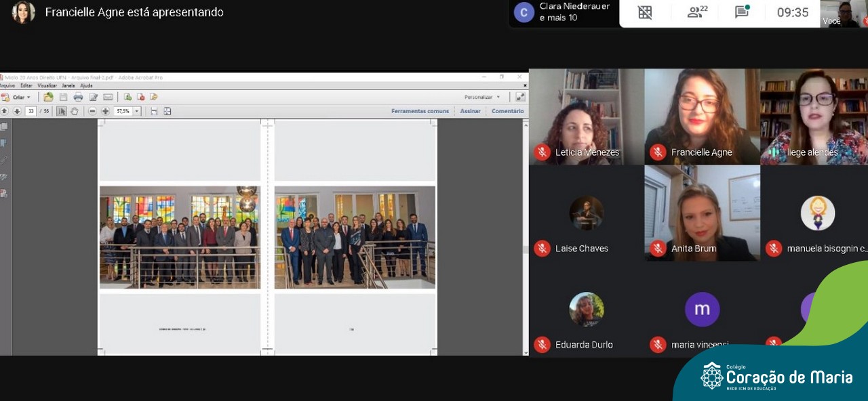Open the Arquivo menu
The height and width of the screenshot is (401, 868).
[7, 86]
